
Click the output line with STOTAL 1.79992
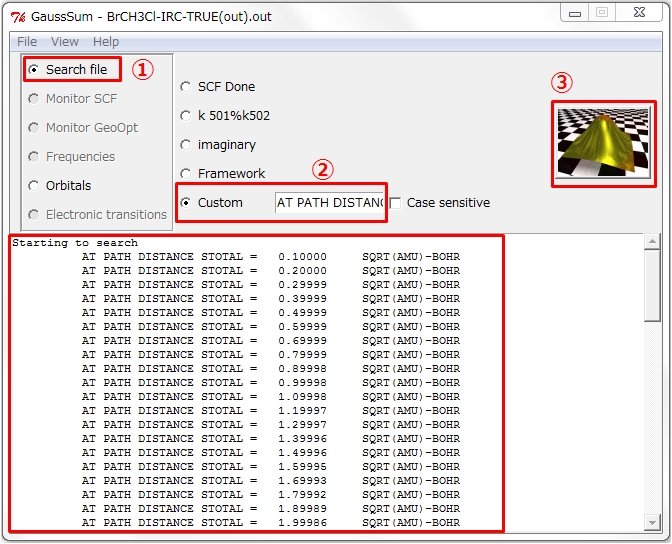(271, 495)
